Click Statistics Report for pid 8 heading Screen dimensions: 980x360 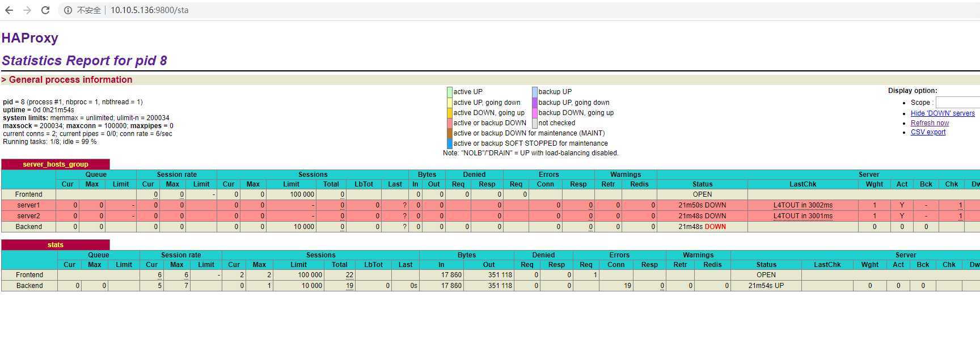tap(85, 61)
